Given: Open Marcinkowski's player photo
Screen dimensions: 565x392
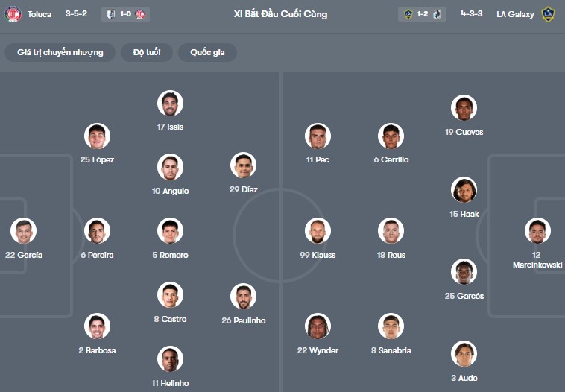Looking at the screenshot, I should [x=537, y=231].
